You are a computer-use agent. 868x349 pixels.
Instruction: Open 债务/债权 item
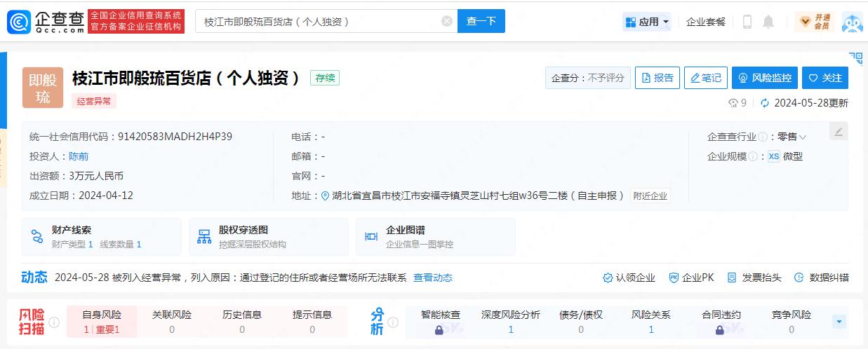click(x=581, y=322)
